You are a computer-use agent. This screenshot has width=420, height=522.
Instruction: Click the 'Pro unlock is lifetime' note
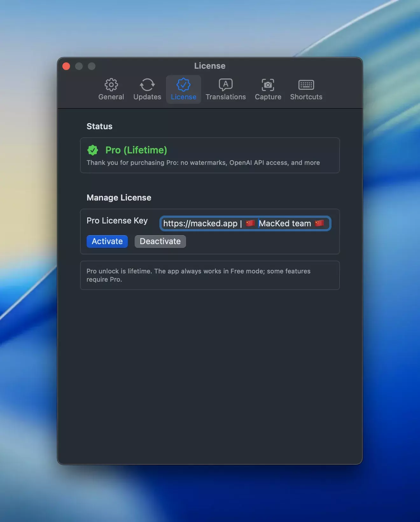[199, 275]
